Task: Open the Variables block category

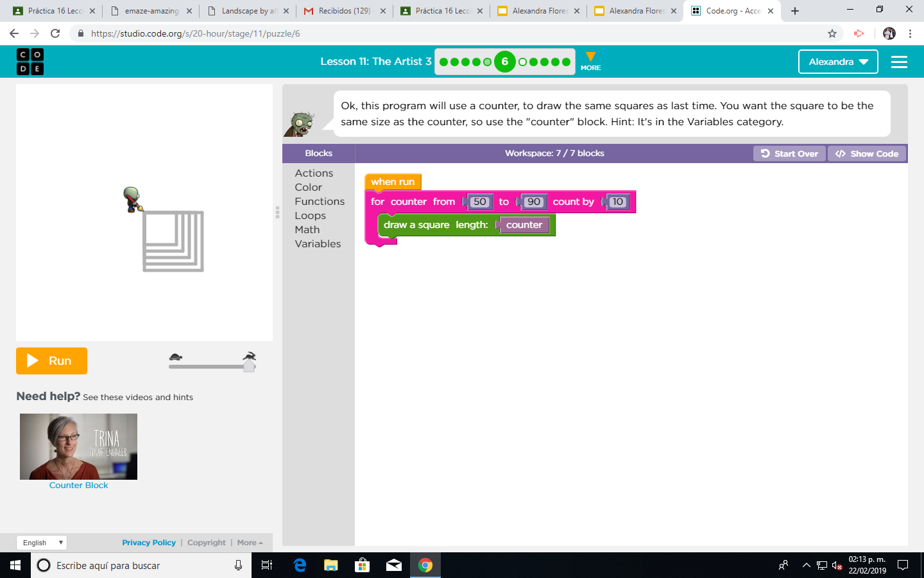Action: point(318,244)
